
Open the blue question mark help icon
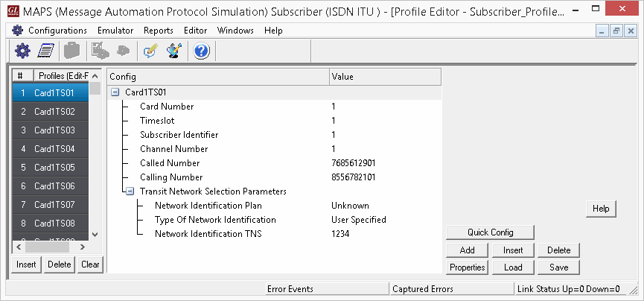[201, 51]
